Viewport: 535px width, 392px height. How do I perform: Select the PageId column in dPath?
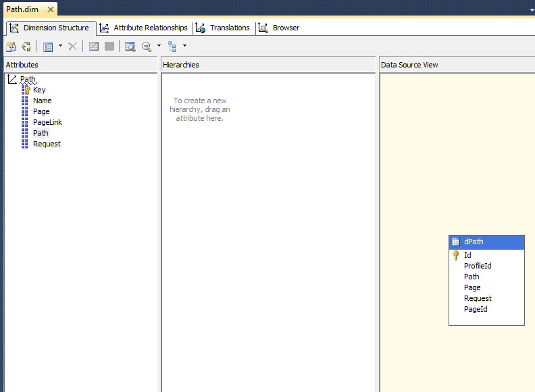pos(476,309)
